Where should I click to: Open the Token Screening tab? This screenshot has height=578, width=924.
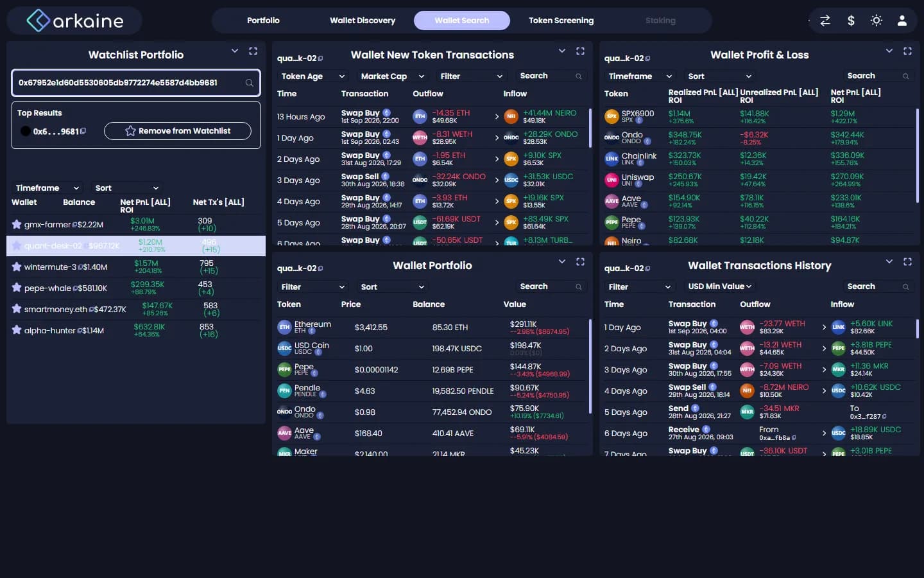561,21
